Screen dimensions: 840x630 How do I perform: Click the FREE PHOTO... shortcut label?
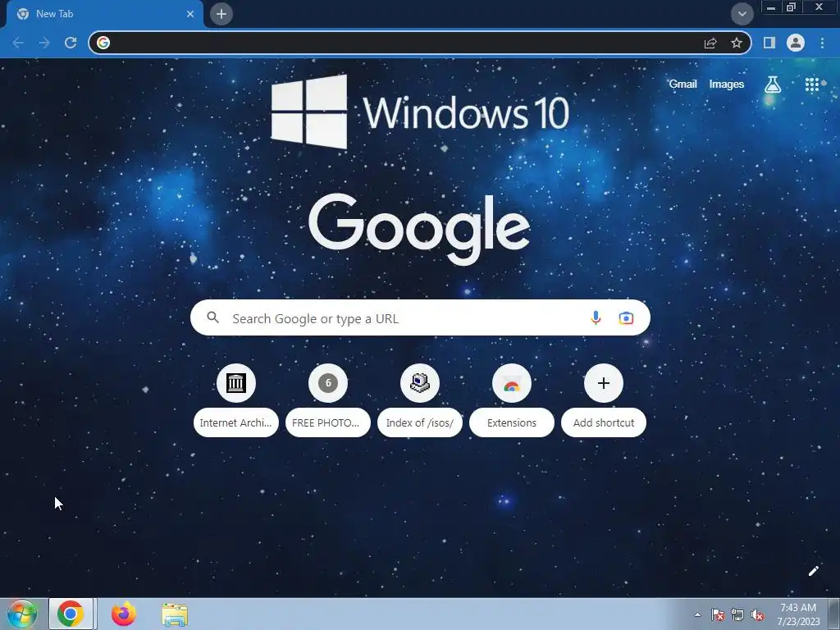click(328, 422)
